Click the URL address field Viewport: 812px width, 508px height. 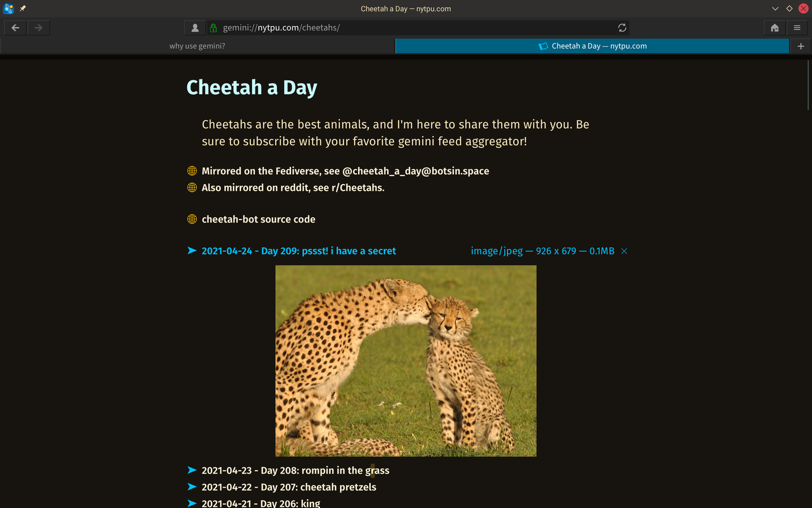coord(417,28)
